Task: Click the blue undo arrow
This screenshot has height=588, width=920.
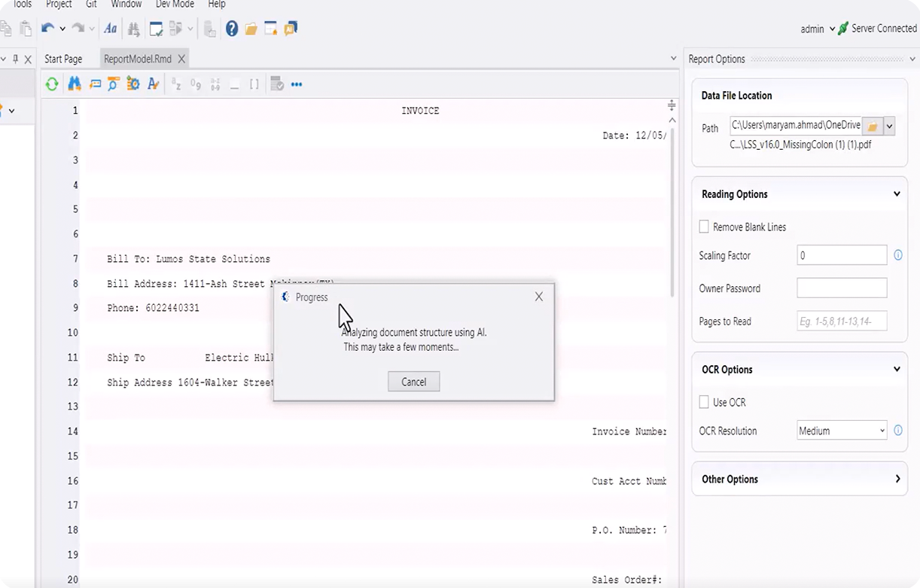Action: pyautogui.click(x=47, y=29)
